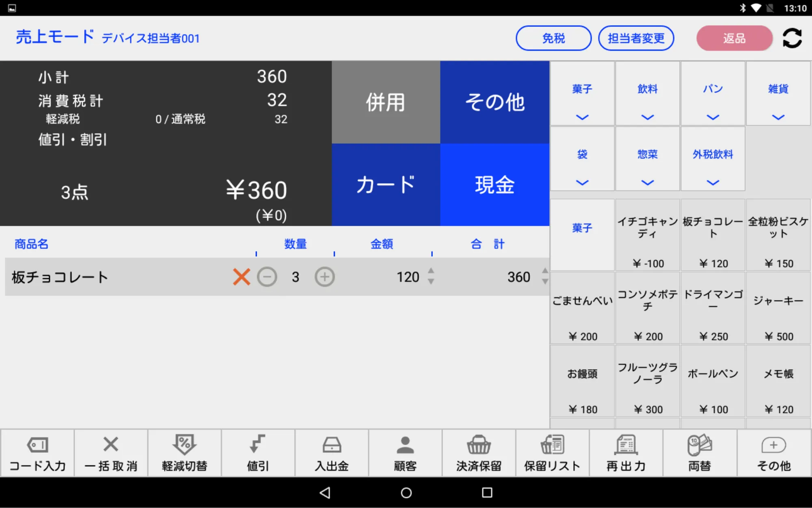812x508 pixels.
Task: Expand the 菓子 category chevron
Action: pos(582,117)
